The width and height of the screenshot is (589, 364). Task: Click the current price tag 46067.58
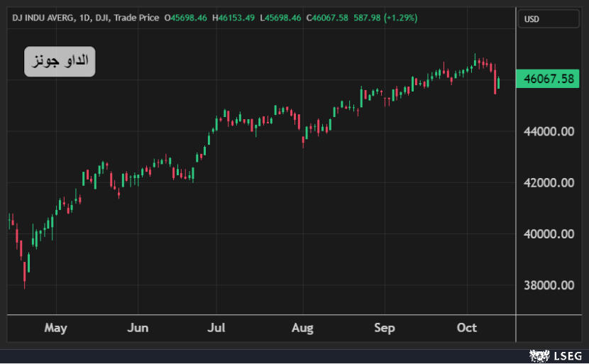coord(549,79)
